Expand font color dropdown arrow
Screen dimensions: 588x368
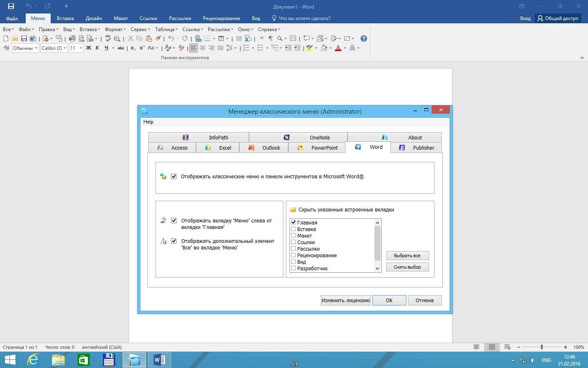tap(345, 48)
